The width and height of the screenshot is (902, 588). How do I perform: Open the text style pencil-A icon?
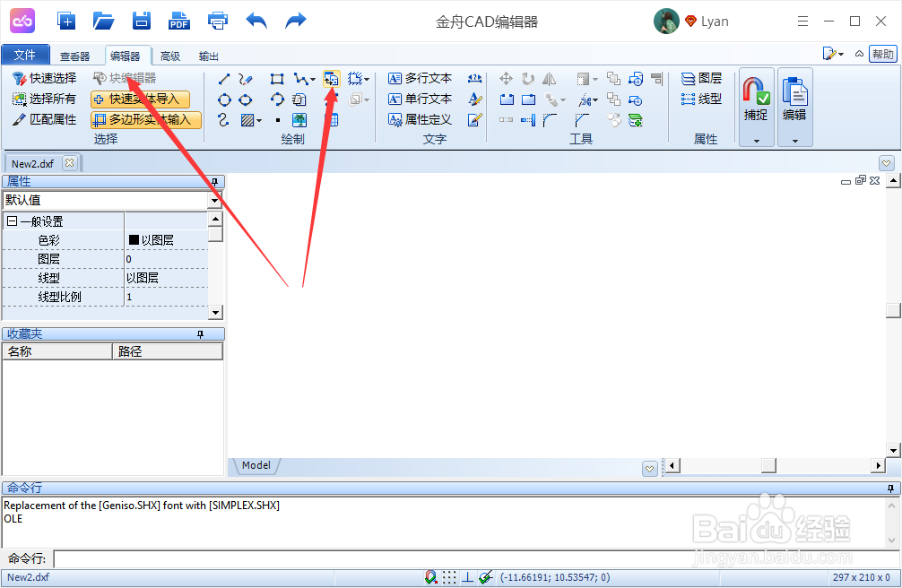[474, 99]
